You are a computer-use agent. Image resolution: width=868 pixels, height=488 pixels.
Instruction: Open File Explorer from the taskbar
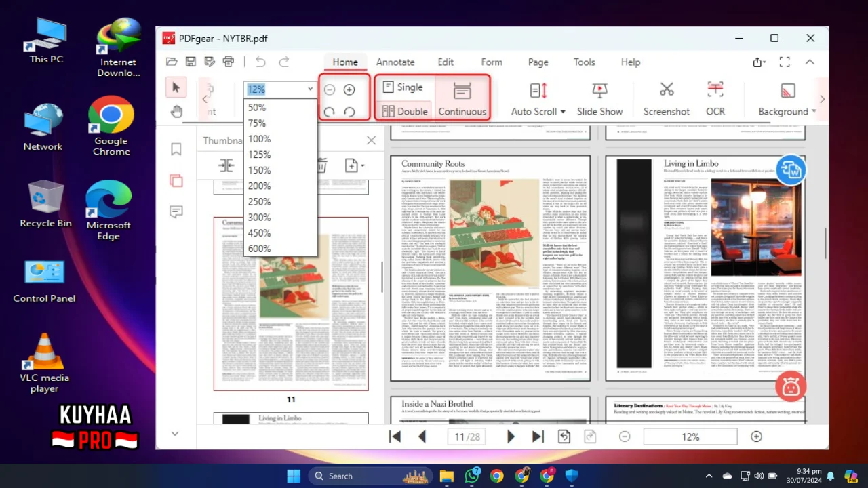click(x=446, y=476)
